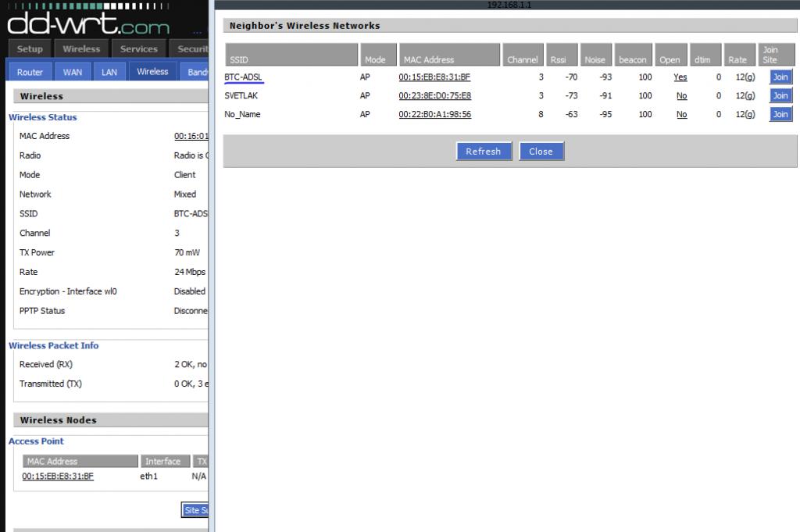
Task: Click the No link in SVETLAK row
Action: click(x=681, y=96)
